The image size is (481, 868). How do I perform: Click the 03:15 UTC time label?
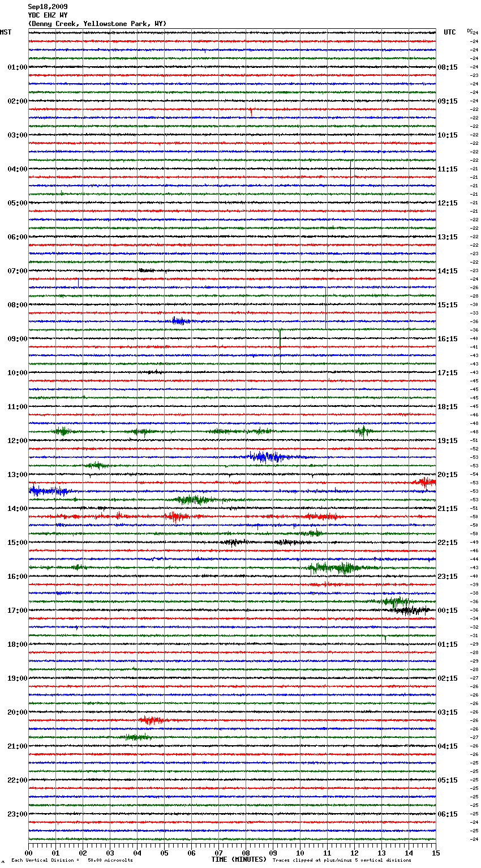click(448, 712)
